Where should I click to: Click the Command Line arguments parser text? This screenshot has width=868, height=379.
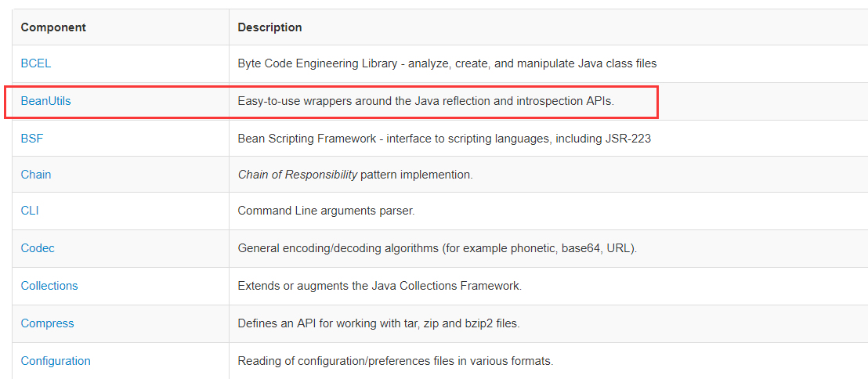pos(326,211)
